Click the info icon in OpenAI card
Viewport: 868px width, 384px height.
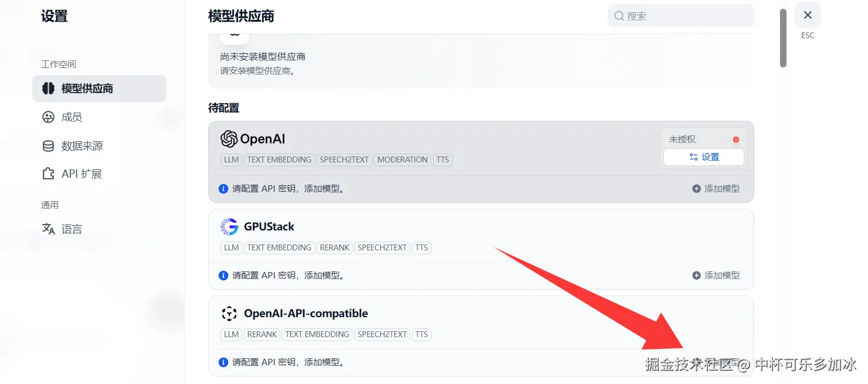click(x=223, y=189)
